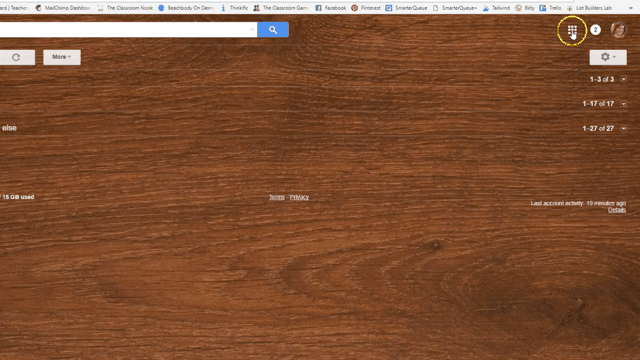Show more bookmarks overflow chevron
The height and width of the screenshot is (360, 640).
[x=631, y=8]
